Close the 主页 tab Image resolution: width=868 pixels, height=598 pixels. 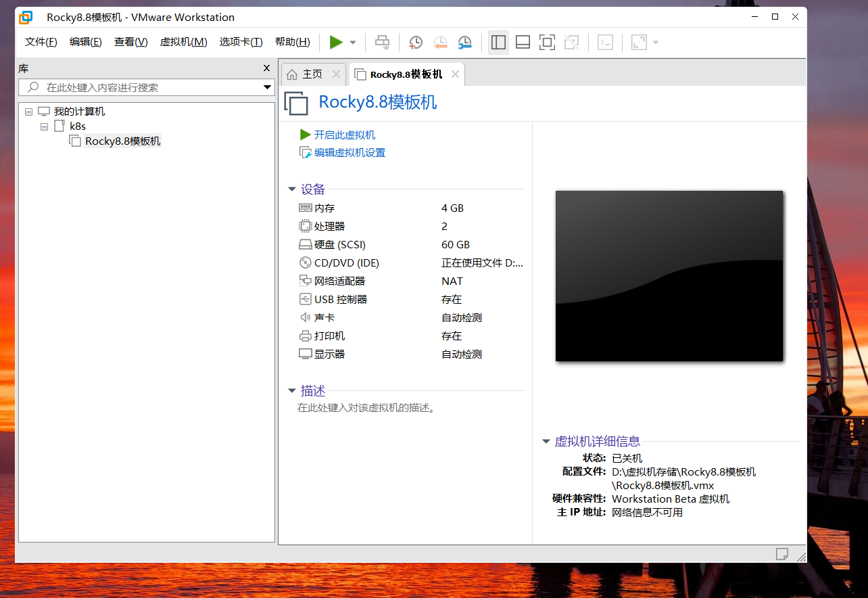(x=336, y=74)
